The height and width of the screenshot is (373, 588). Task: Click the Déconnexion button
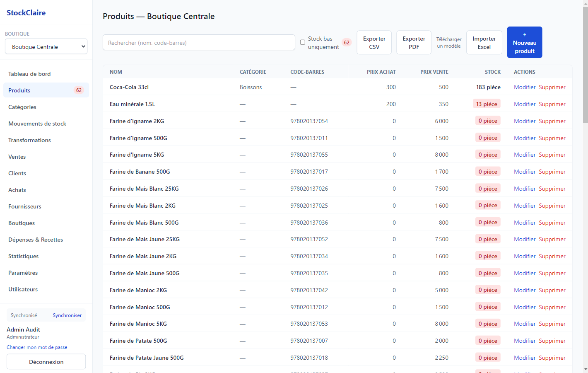point(46,361)
